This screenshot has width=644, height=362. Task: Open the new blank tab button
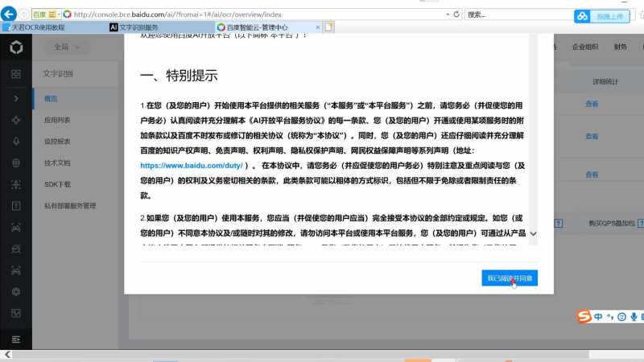point(328,27)
